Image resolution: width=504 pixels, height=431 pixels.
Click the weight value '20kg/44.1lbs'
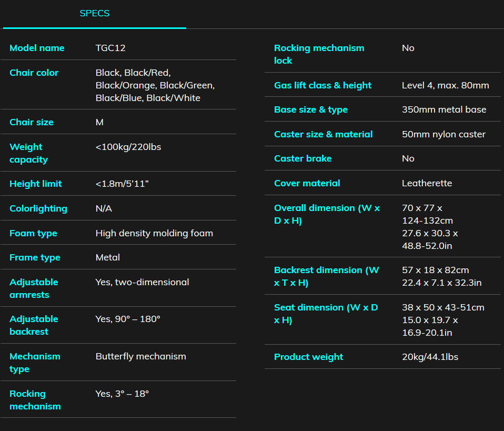pyautogui.click(x=430, y=357)
